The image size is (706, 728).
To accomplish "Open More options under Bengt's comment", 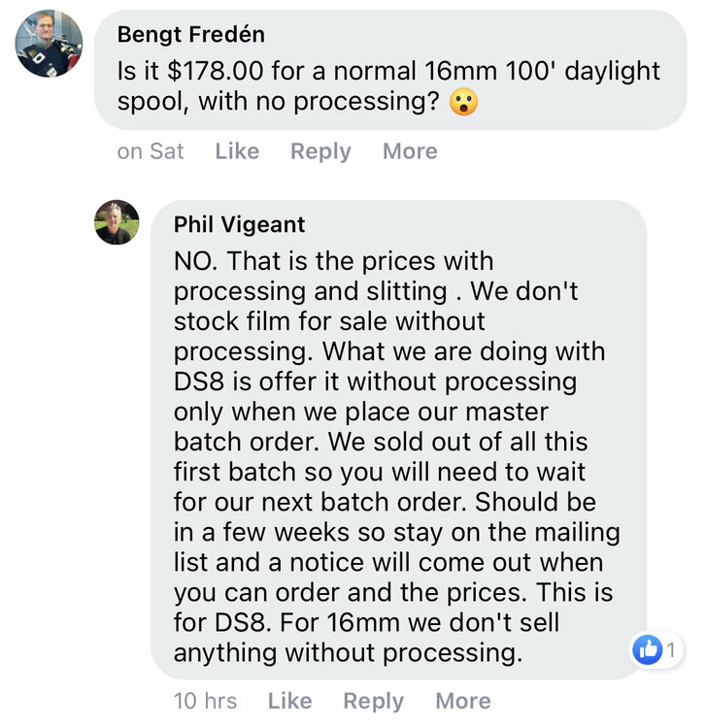I will point(410,151).
